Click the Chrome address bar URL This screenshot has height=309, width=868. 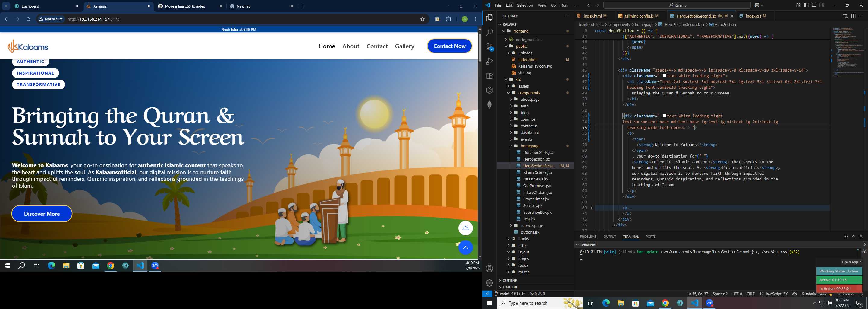click(93, 19)
